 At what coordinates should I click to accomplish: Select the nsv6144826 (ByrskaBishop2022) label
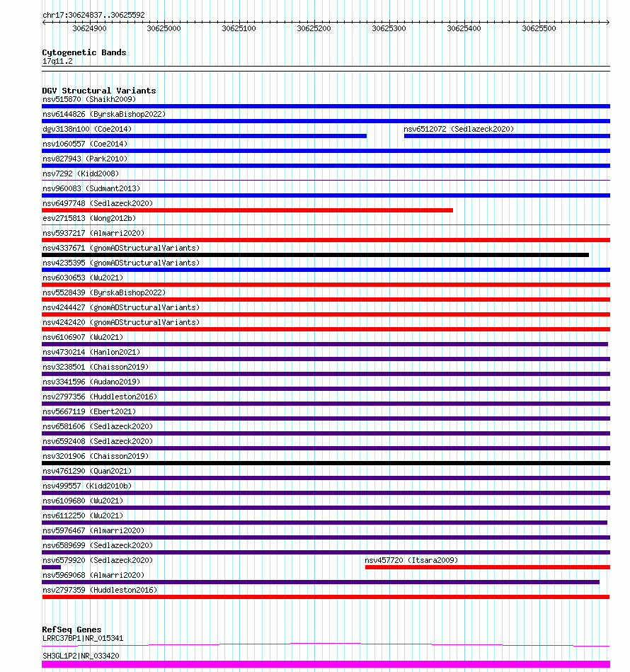tap(104, 115)
